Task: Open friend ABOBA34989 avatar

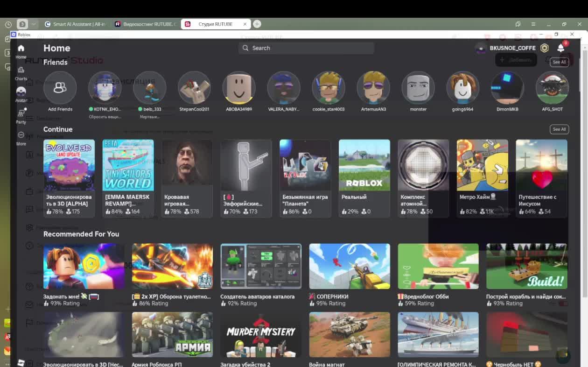Action: (239, 88)
